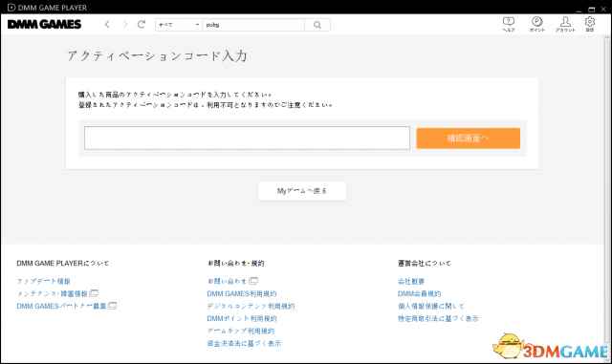612x364 pixels.
Task: Open DMM GAMES利用規約 link
Action: 242,293
